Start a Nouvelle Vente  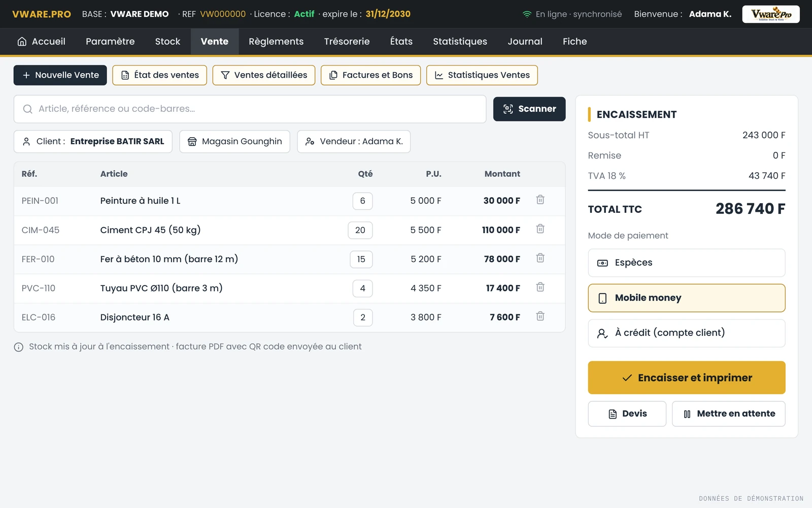[60, 75]
